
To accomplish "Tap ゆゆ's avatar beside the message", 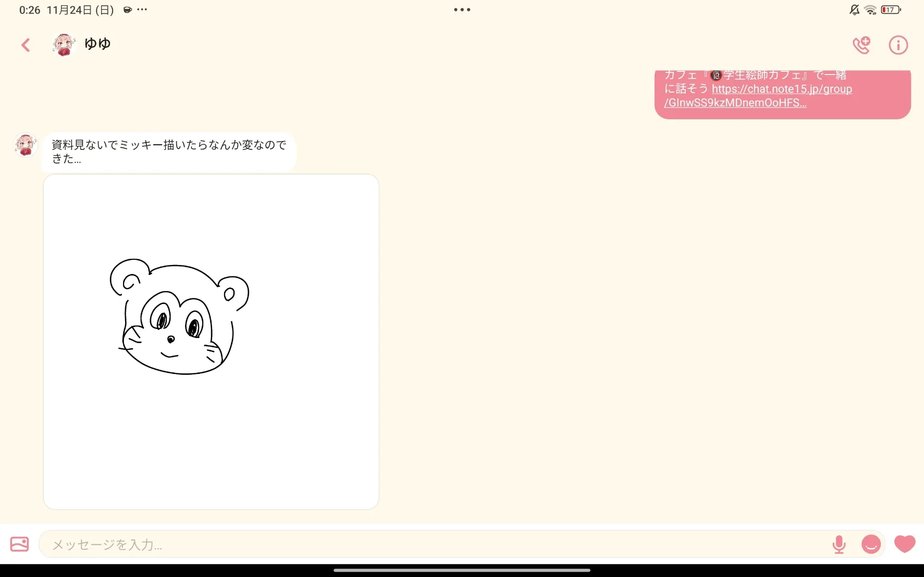I will [26, 145].
